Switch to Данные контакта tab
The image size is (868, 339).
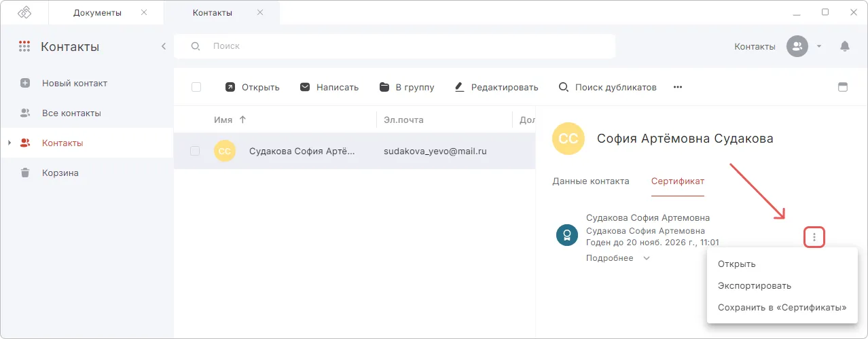click(x=590, y=181)
